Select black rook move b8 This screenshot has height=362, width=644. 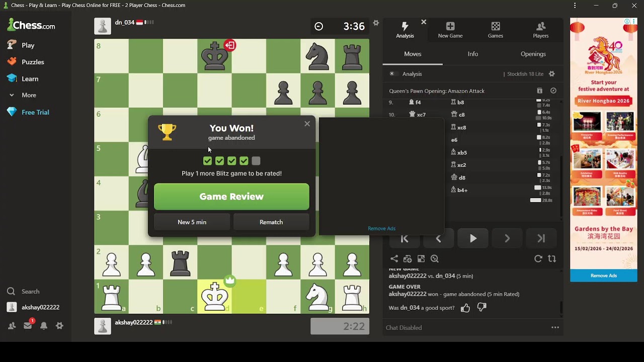457,102
